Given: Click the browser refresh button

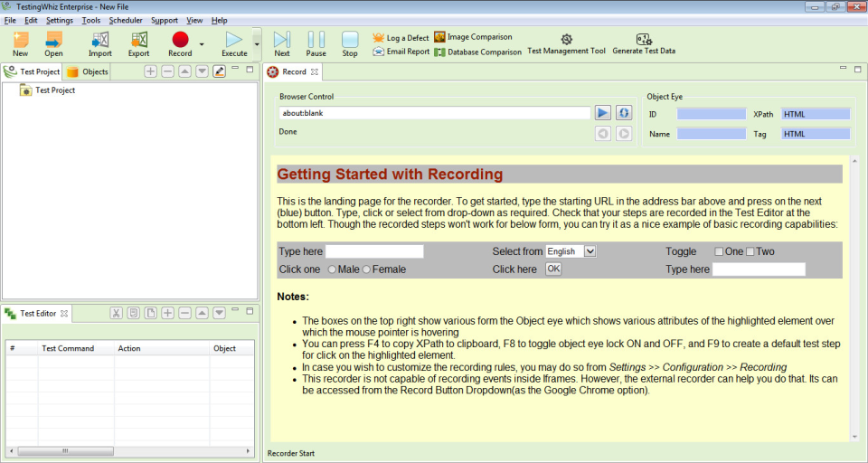Looking at the screenshot, I should 624,113.
